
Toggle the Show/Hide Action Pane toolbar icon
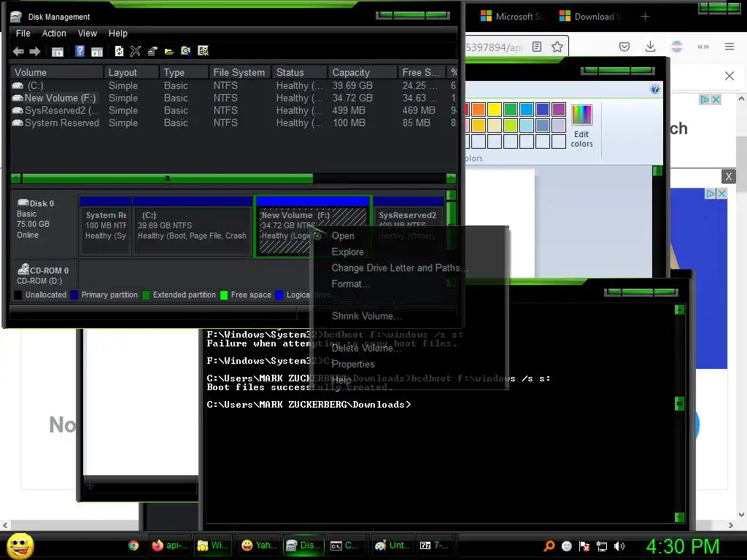point(97,52)
